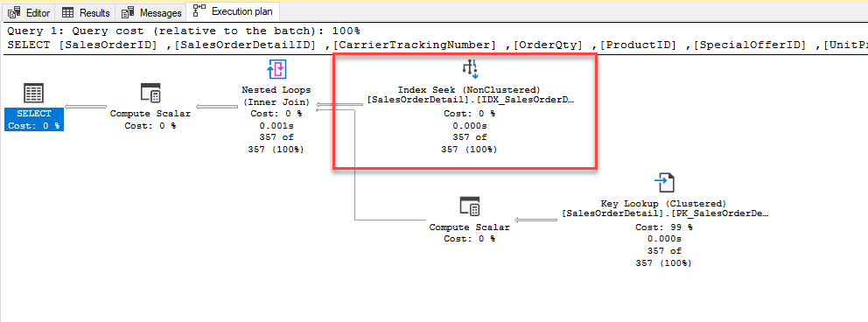Click the Messages tab icon
This screenshot has height=322, width=868.
click(x=128, y=13)
